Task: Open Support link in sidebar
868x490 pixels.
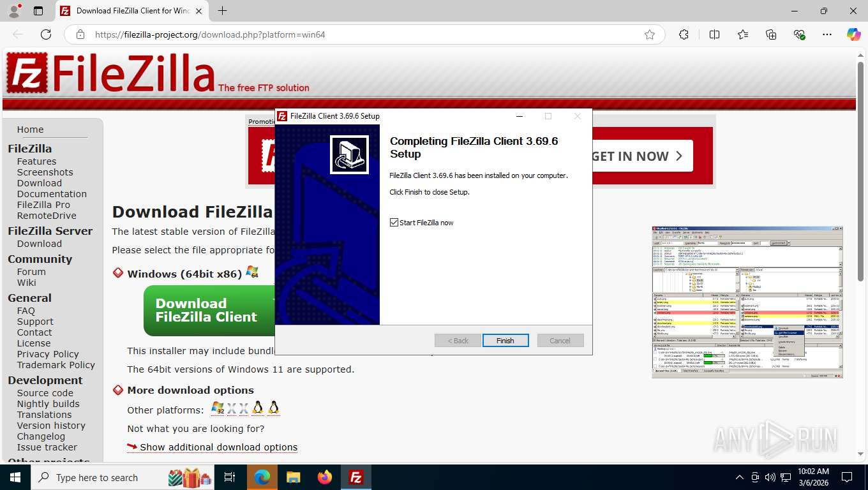Action: coord(35,322)
